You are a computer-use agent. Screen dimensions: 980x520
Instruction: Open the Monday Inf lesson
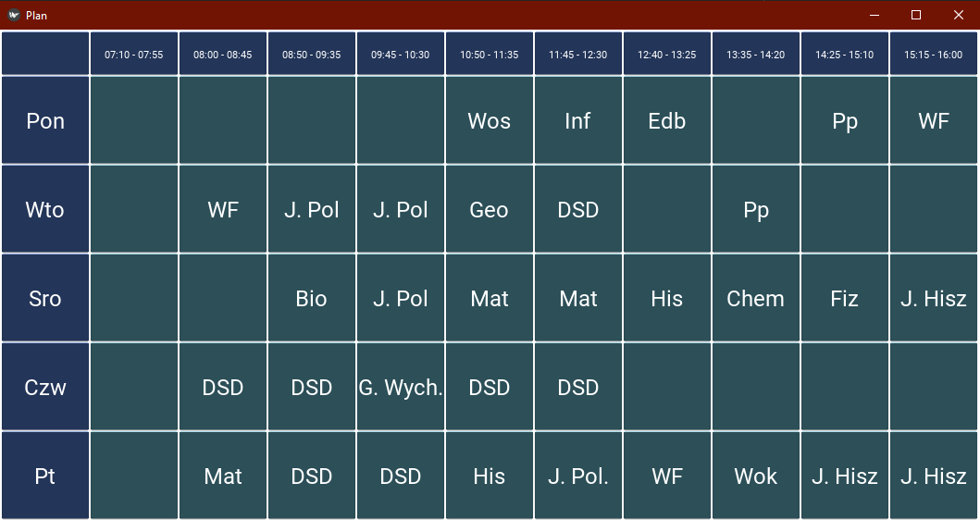tap(578, 120)
